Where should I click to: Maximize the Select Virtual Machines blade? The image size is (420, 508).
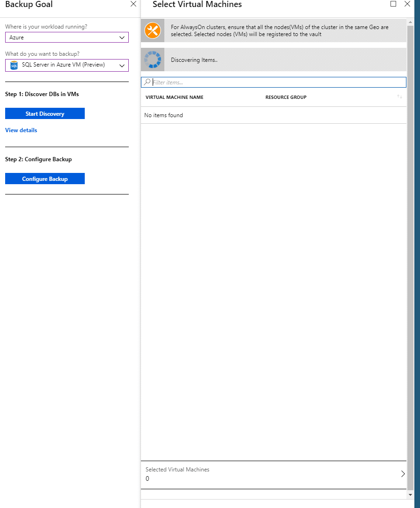click(x=393, y=4)
